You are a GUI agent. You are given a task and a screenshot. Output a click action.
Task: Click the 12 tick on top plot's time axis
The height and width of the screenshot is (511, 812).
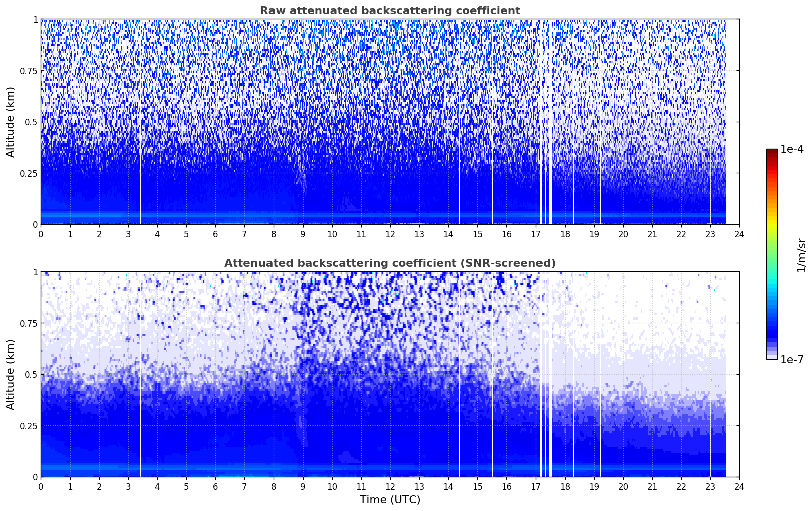point(390,234)
